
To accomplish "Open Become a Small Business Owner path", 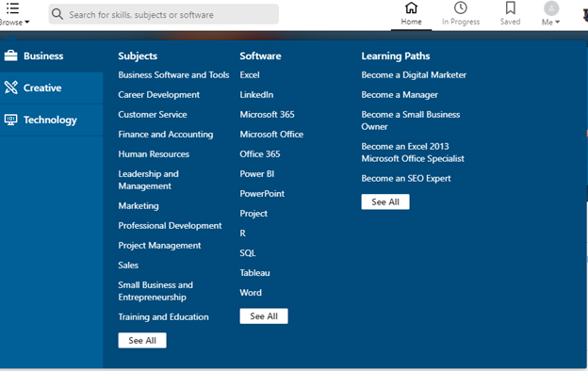I will (411, 121).
